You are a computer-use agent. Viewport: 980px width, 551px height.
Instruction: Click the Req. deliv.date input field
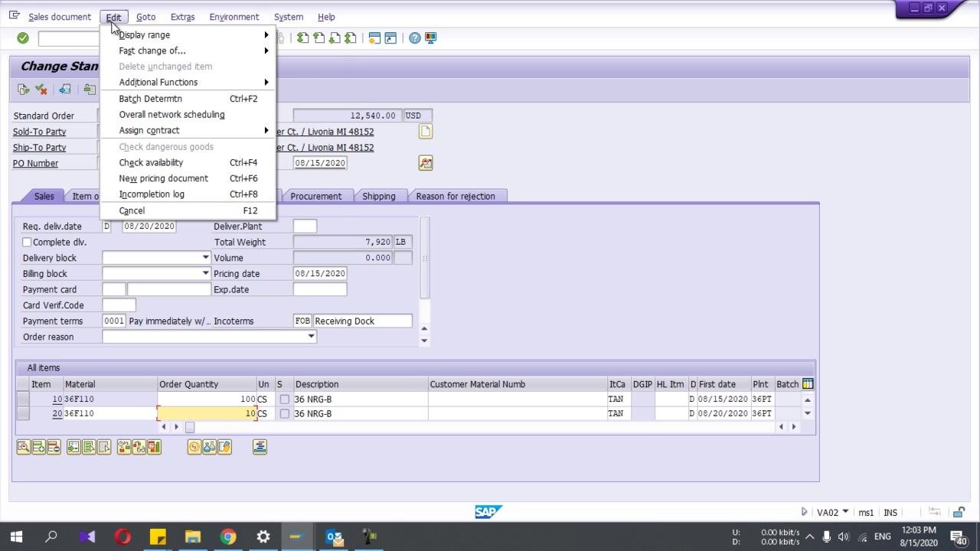149,227
